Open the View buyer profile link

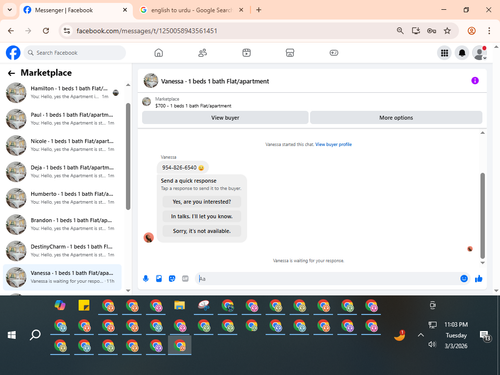point(333,144)
